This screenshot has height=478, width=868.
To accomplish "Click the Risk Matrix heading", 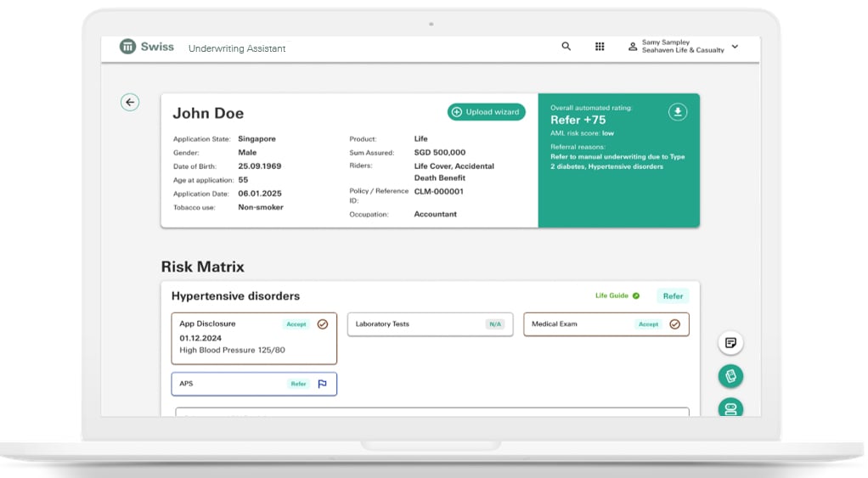I will (203, 267).
